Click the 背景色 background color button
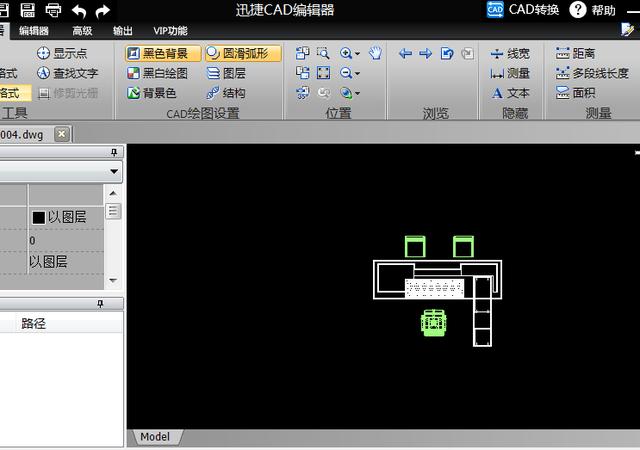Image resolution: width=640 pixels, height=450 pixels. click(x=151, y=93)
